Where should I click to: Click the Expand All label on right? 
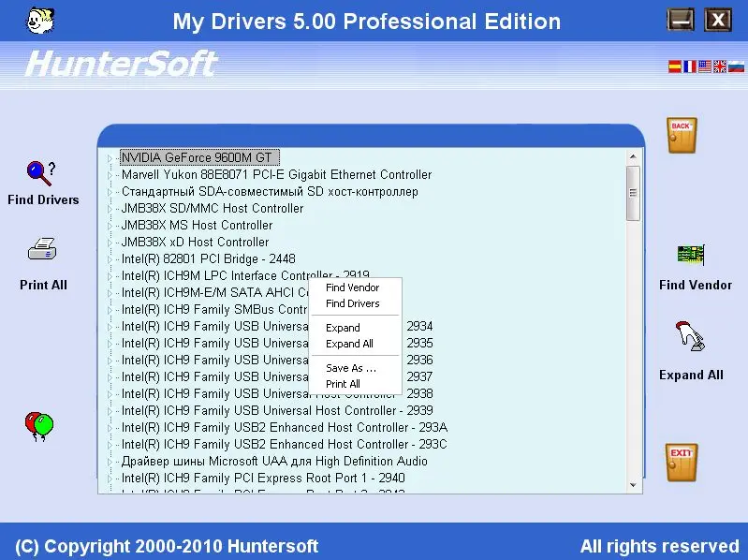691,375
